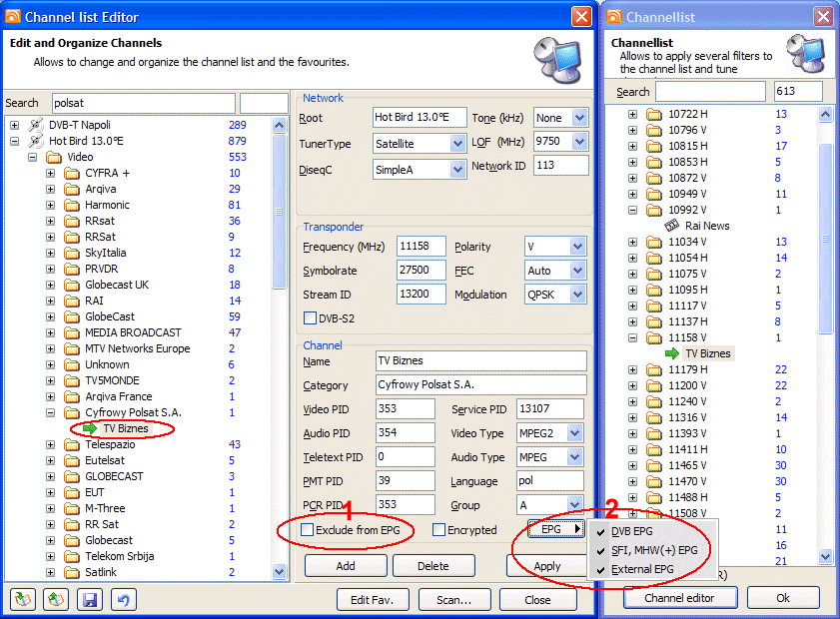Enable the Exclude from EPG checkbox
The width and height of the screenshot is (840, 619).
tap(308, 530)
